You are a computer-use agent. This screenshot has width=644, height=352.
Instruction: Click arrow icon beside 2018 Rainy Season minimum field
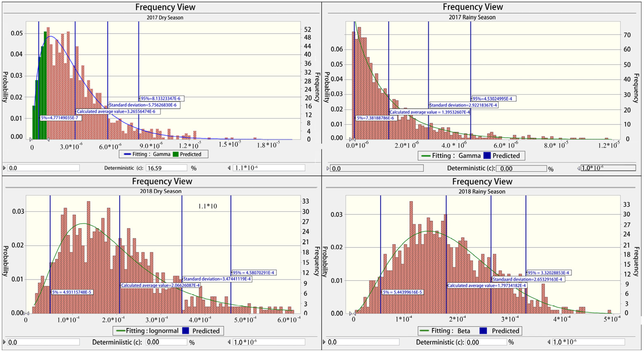324,342
